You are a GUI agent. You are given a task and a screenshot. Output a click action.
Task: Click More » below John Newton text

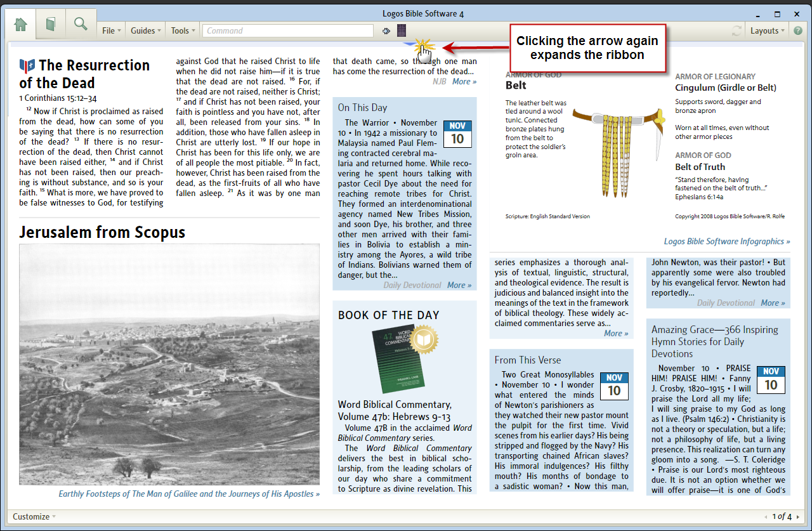(x=773, y=303)
